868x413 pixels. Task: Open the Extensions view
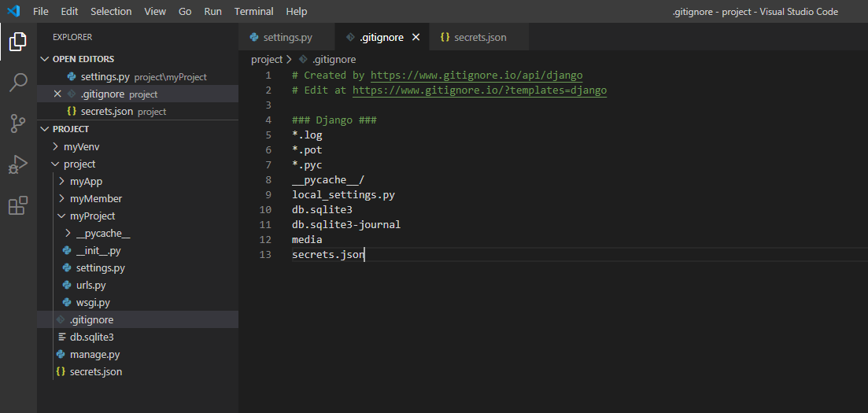click(x=18, y=205)
